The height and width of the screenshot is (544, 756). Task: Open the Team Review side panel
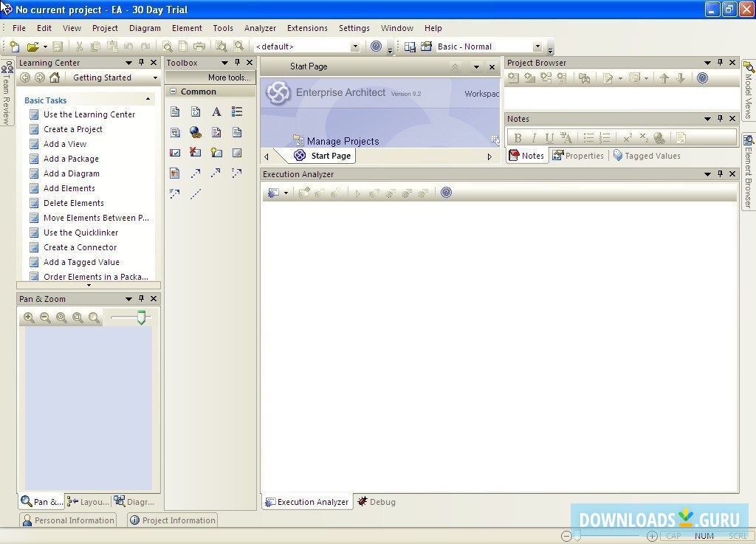[x=7, y=92]
